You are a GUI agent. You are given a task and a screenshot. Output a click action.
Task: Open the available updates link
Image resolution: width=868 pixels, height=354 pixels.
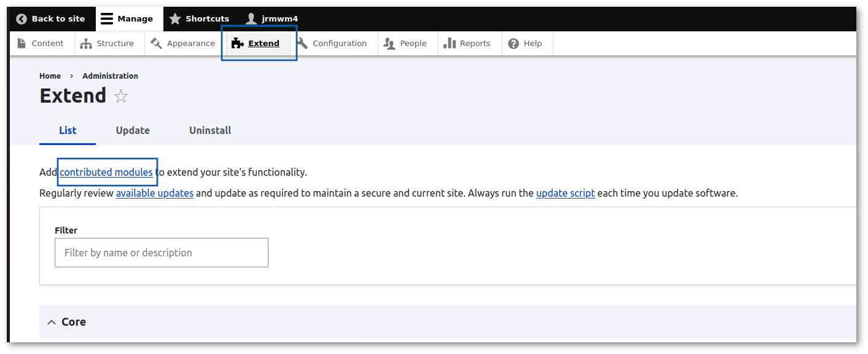tap(155, 193)
